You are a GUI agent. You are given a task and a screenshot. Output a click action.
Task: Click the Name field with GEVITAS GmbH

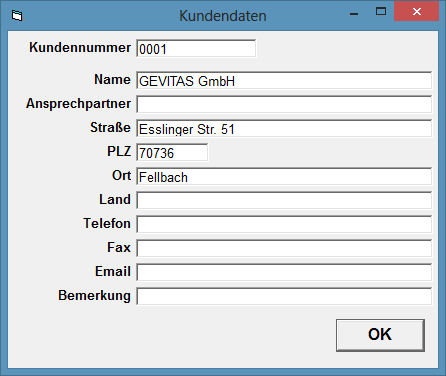click(x=284, y=80)
